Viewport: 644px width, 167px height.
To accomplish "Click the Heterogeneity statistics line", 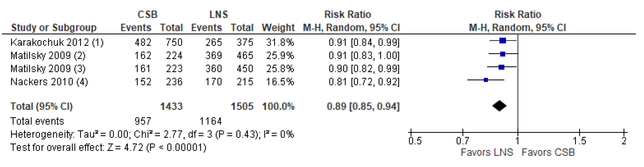I will 152,135.
